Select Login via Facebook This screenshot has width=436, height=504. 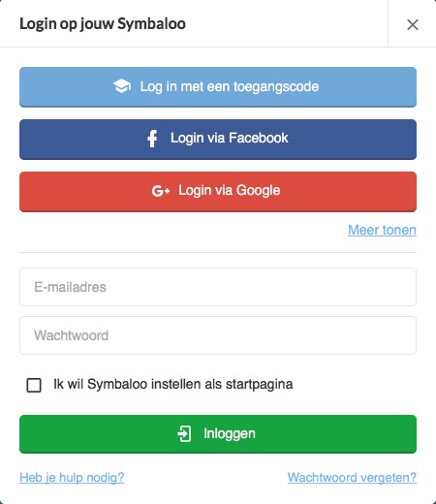coord(218,139)
